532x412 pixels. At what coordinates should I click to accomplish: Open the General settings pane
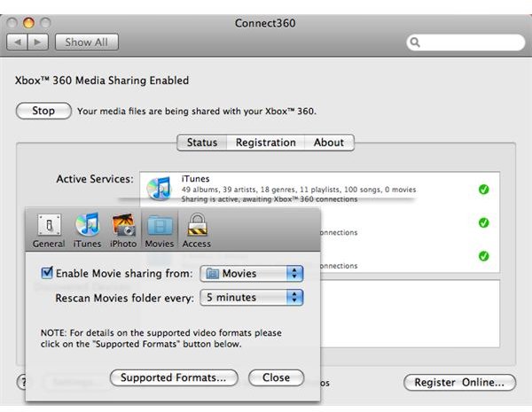(x=49, y=230)
